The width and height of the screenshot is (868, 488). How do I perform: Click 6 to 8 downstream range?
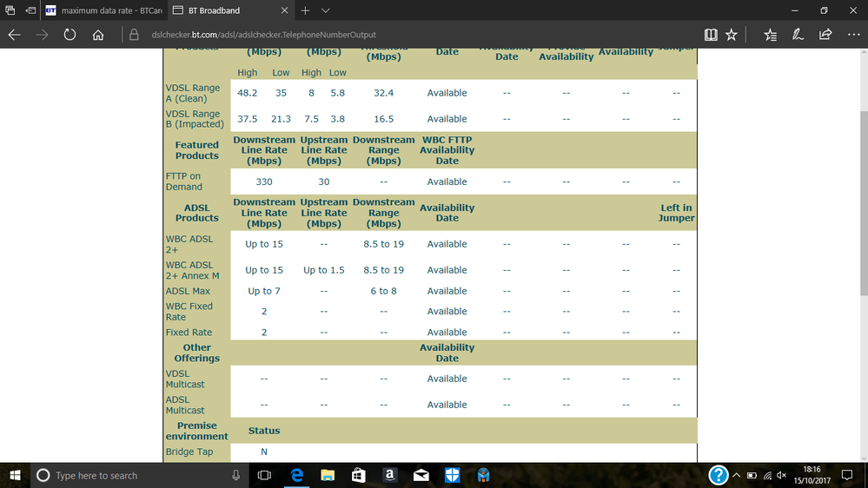(384, 291)
